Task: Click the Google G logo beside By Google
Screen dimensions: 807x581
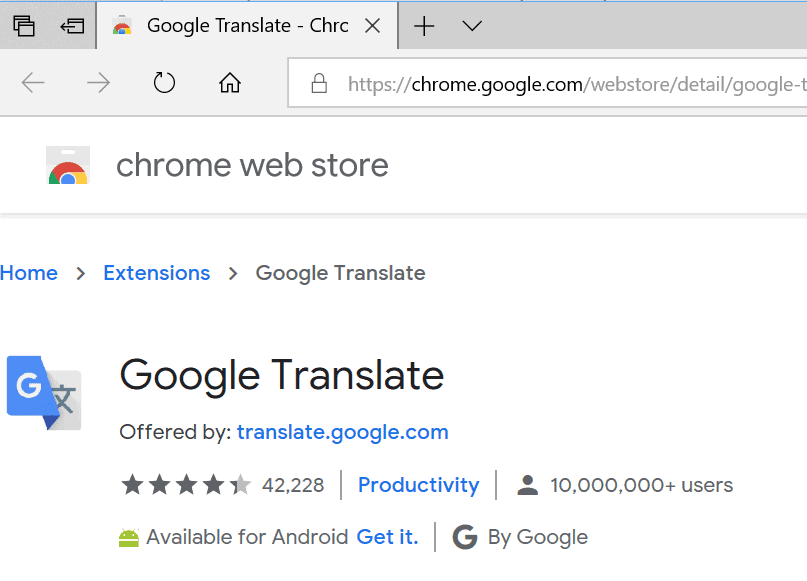Action: point(464,537)
